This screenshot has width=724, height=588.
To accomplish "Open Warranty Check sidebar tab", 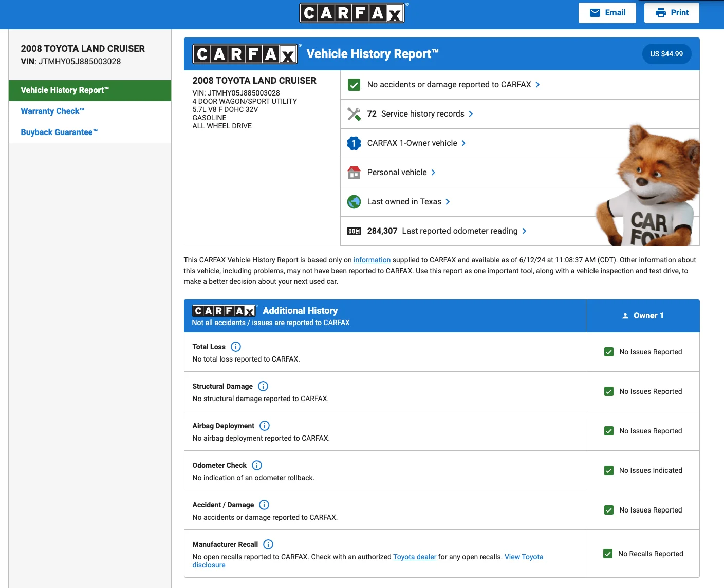I will click(90, 111).
